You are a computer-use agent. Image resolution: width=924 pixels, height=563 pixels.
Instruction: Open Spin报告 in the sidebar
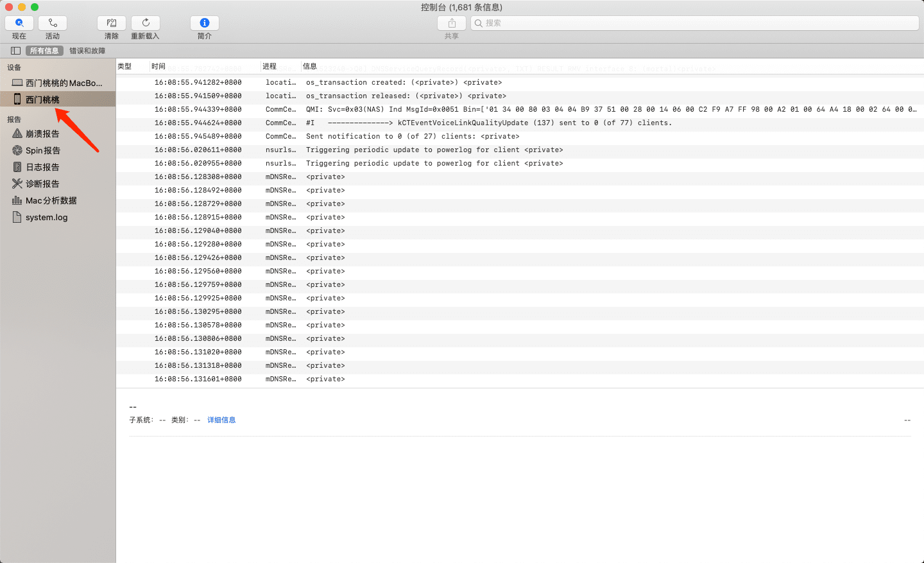(x=42, y=150)
